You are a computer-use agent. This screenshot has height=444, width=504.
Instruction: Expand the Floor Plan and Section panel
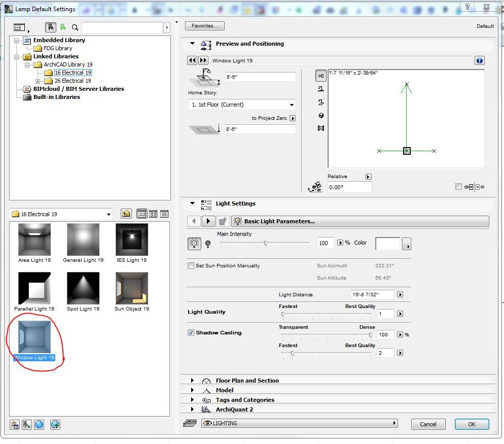(x=193, y=381)
